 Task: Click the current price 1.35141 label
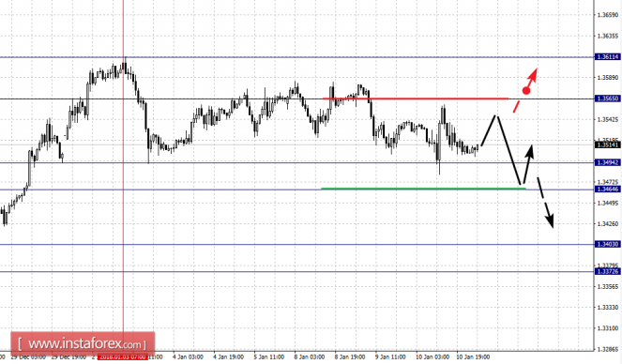[x=607, y=144]
